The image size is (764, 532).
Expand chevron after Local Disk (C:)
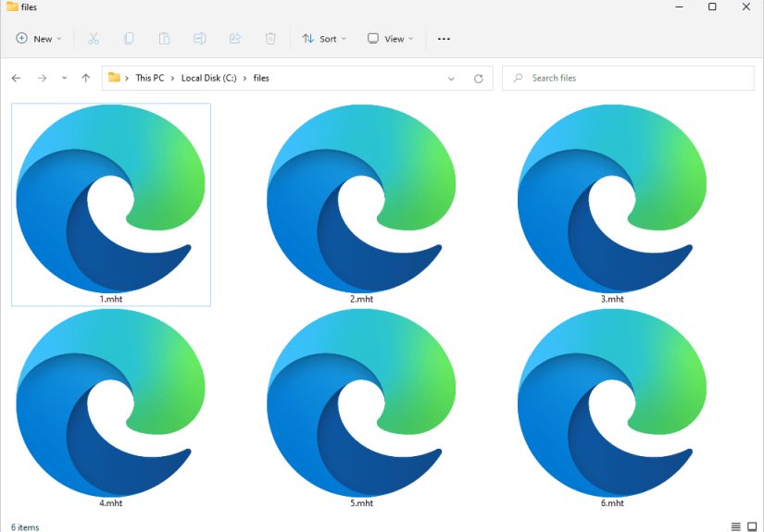point(244,78)
